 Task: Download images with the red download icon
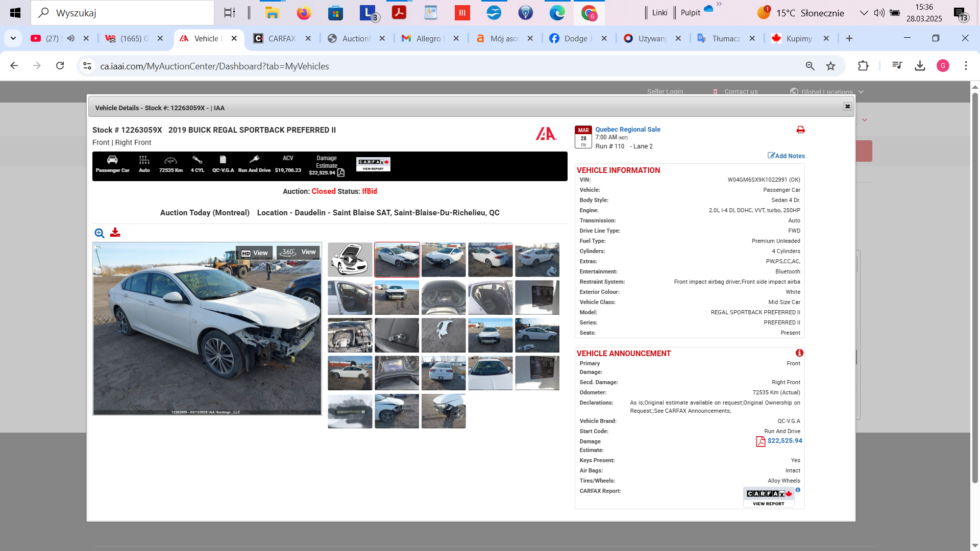(x=115, y=233)
